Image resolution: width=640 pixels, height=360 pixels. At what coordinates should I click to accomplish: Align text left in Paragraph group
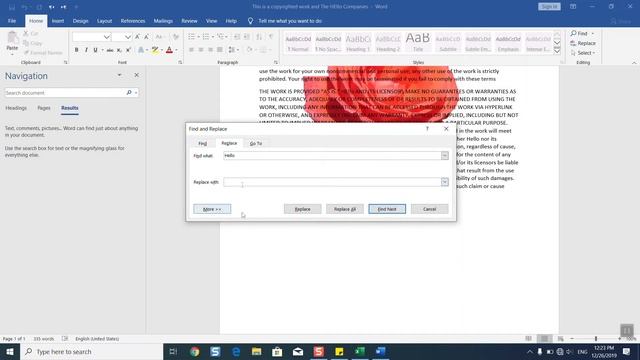[x=191, y=50]
